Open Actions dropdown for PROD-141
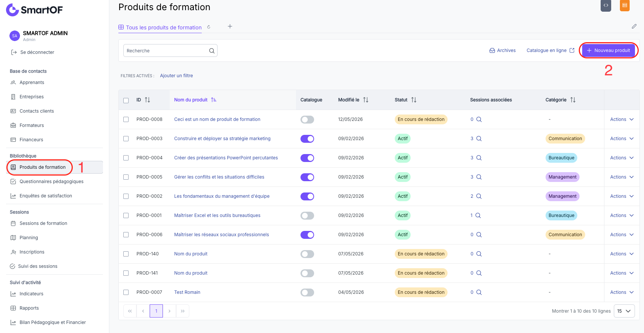 click(622, 273)
